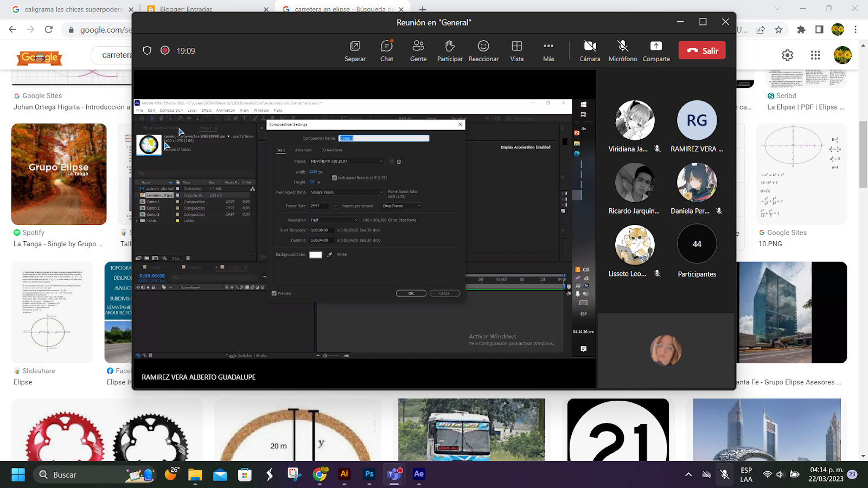This screenshot has width=868, height=488.
Task: Click your own video preview in Teams
Action: coord(666,350)
